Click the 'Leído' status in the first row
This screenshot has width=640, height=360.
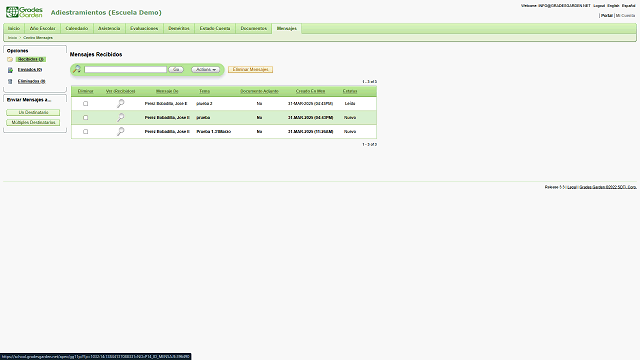[350, 104]
